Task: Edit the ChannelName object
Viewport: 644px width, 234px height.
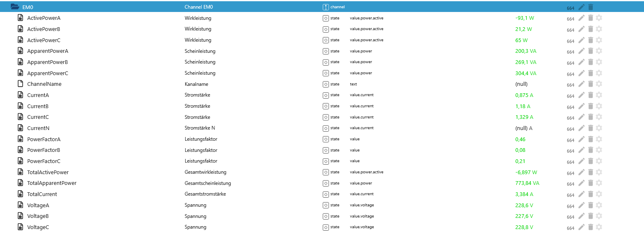Action: (x=582, y=84)
